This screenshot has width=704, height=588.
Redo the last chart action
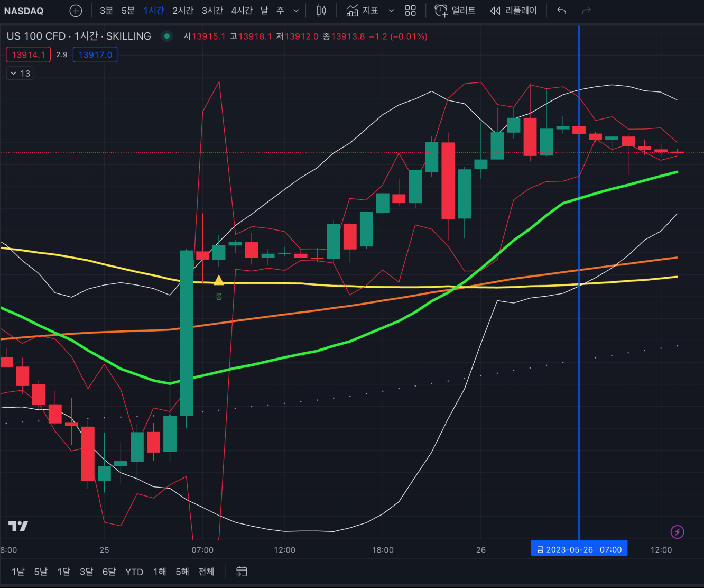(x=586, y=11)
